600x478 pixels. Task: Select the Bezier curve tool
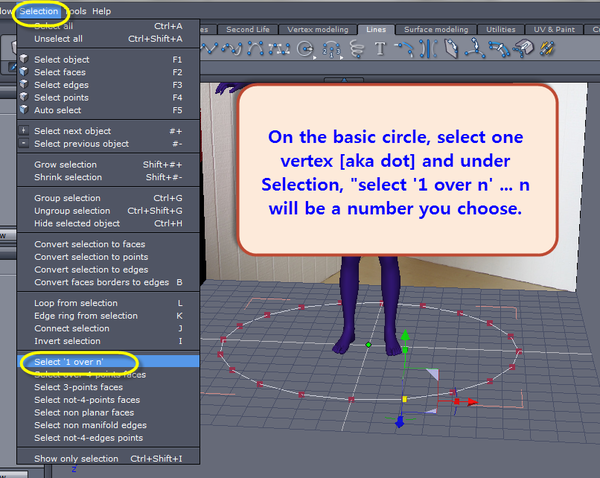279,49
